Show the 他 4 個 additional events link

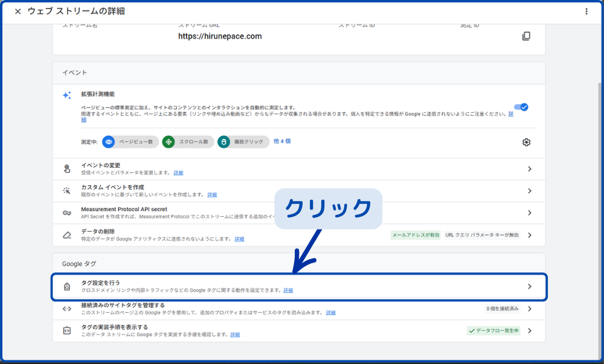point(282,141)
